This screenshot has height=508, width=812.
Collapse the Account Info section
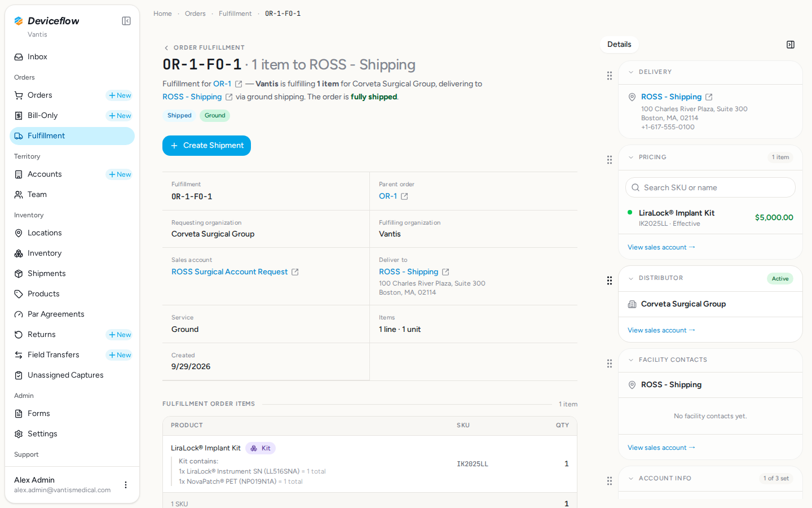[631, 479]
